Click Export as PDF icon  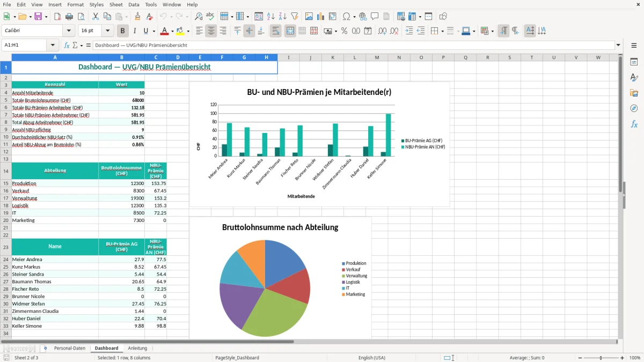point(57,17)
